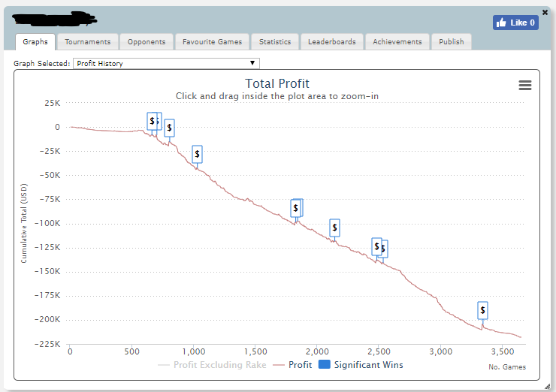
Task: Click the blue Significant Wins legend swatch
Action: (x=325, y=364)
